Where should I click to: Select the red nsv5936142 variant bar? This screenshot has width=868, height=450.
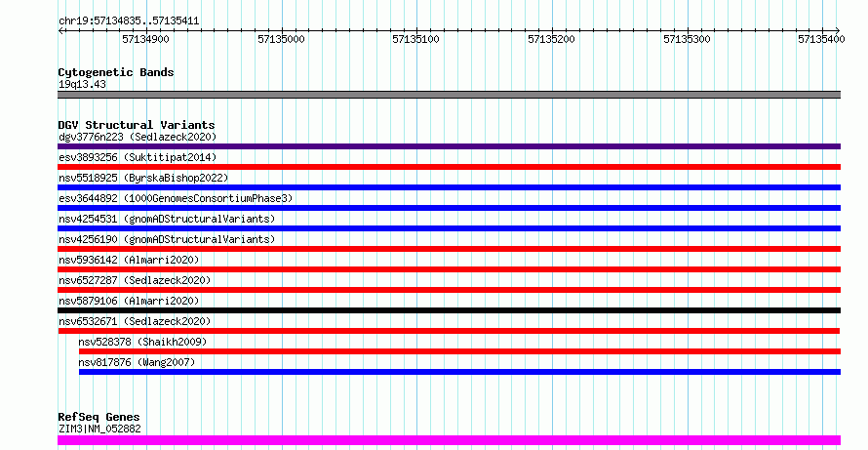tap(449, 269)
